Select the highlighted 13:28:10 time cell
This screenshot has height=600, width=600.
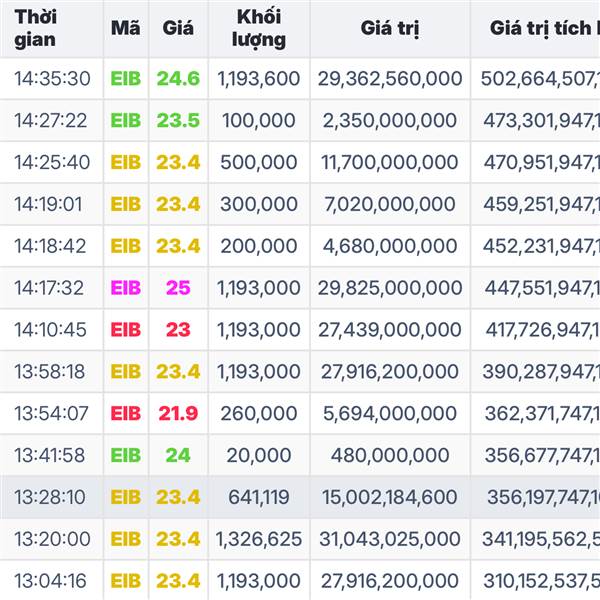[52, 497]
